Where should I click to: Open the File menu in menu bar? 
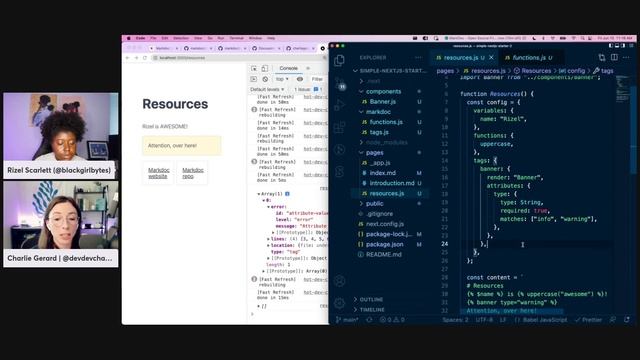(153, 38)
